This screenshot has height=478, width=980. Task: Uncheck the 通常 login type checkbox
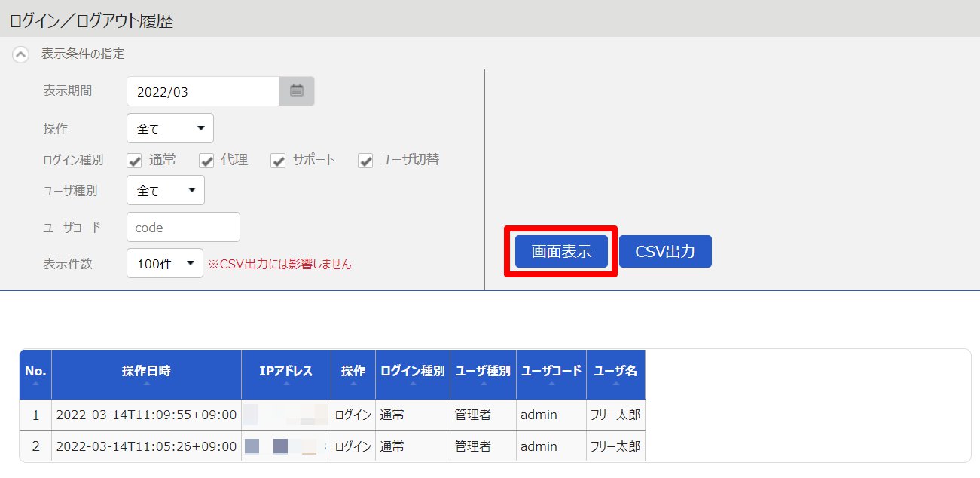(135, 161)
